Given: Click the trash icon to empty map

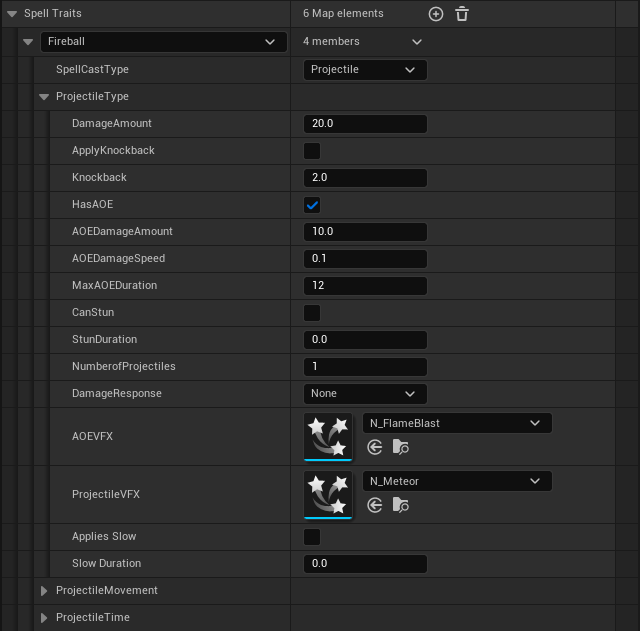Looking at the screenshot, I should 462,14.
